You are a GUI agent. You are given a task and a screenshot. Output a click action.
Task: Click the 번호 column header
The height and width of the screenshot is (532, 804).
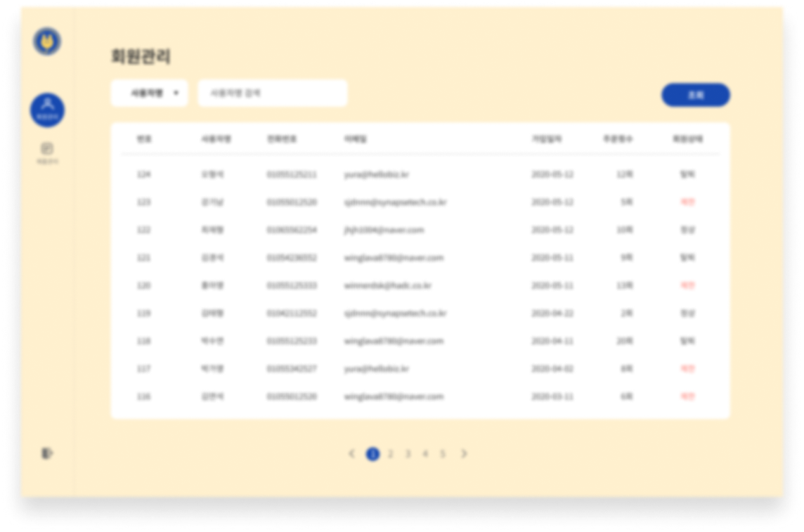point(144,139)
